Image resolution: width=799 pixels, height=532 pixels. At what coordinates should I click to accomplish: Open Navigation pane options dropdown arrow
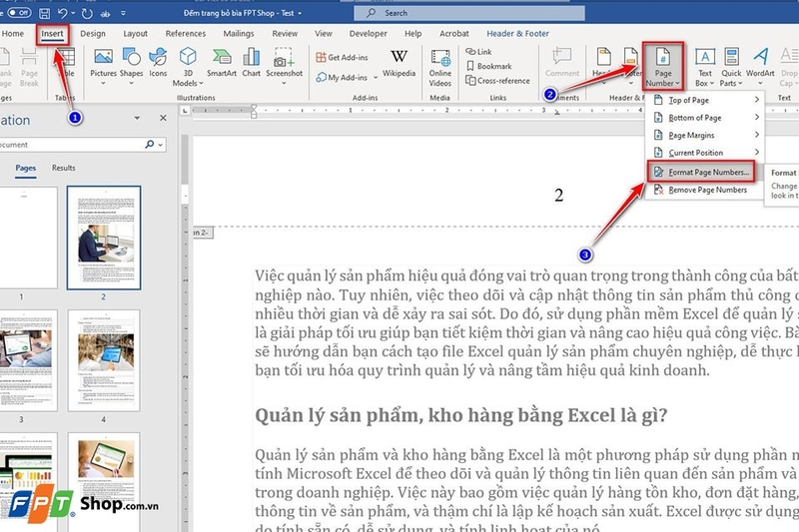tap(137, 118)
